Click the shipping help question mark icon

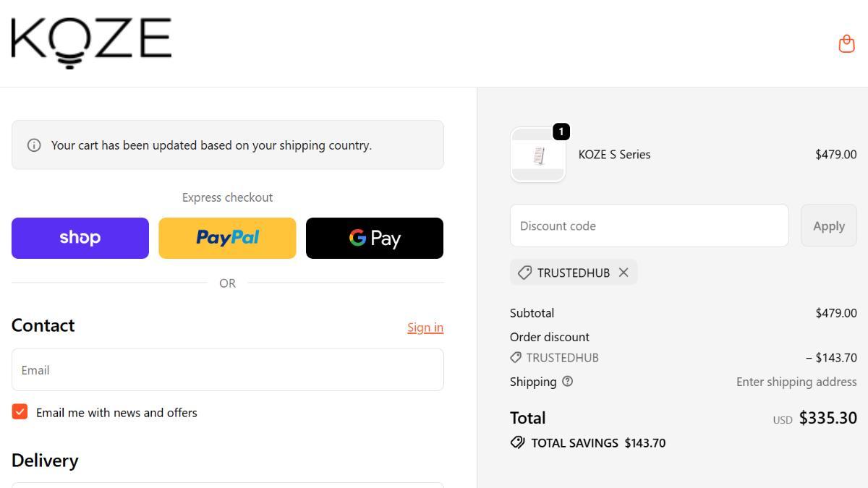pos(568,381)
